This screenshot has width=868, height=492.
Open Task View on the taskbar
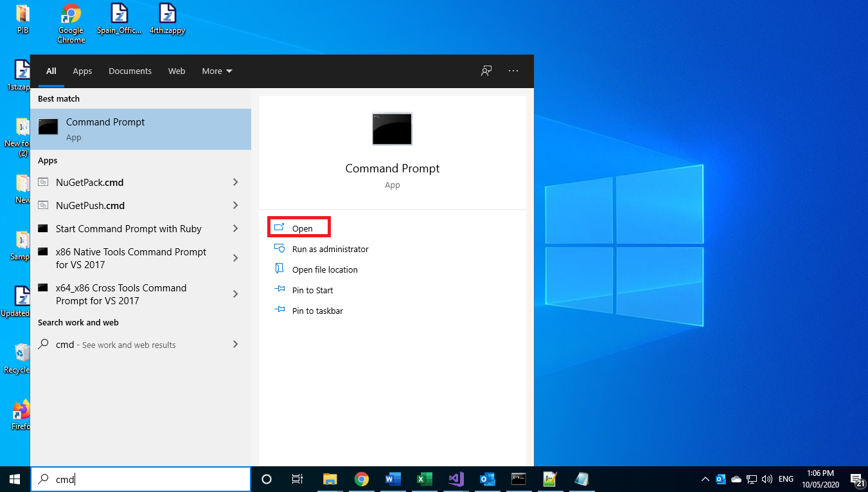[x=297, y=479]
